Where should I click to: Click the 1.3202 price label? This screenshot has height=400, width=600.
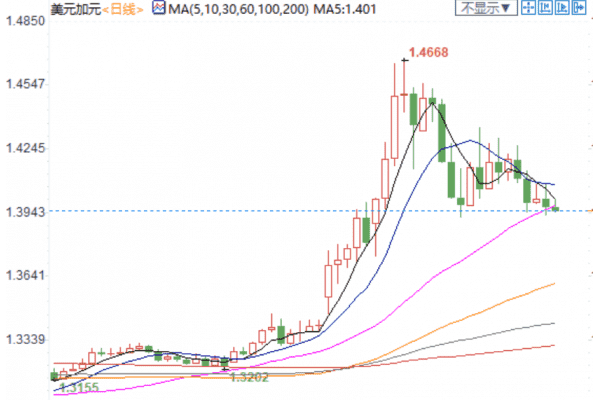click(247, 377)
